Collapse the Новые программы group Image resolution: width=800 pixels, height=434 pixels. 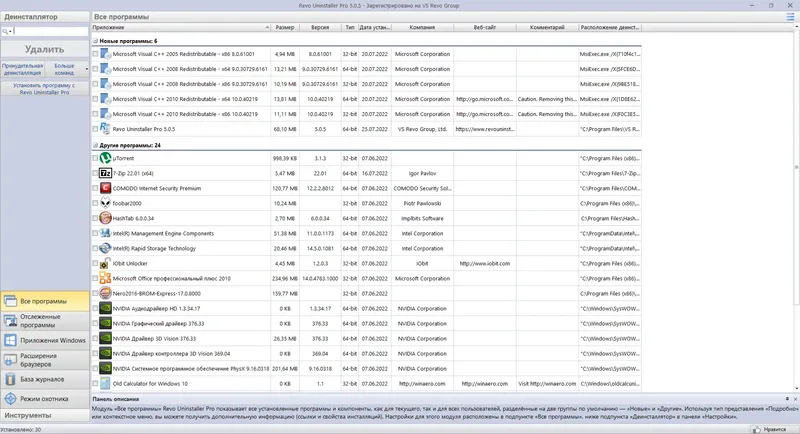click(95, 41)
